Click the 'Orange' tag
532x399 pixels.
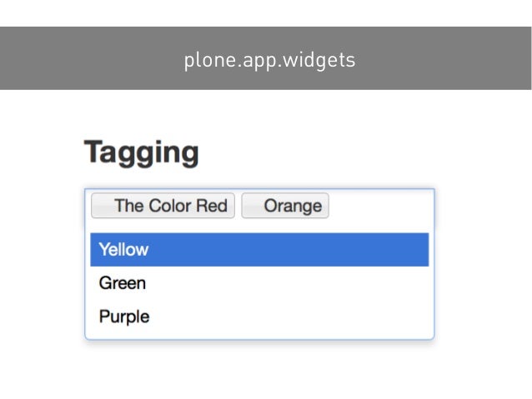click(x=285, y=206)
